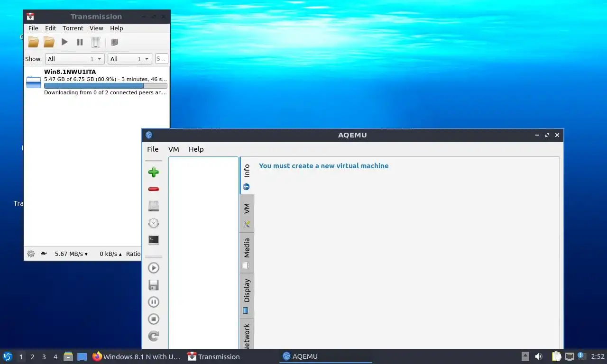This screenshot has width=607, height=364.
Task: Click the clock icon in AQEMU sidebar
Action: click(x=153, y=223)
